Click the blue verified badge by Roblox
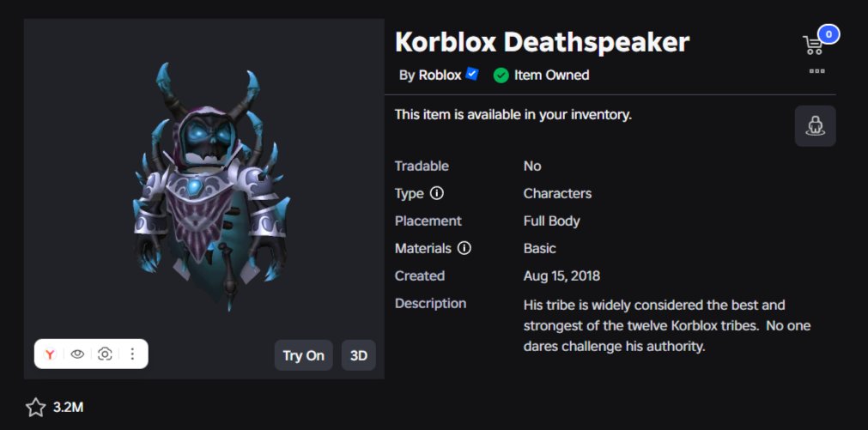This screenshot has width=868, height=430. tap(472, 74)
